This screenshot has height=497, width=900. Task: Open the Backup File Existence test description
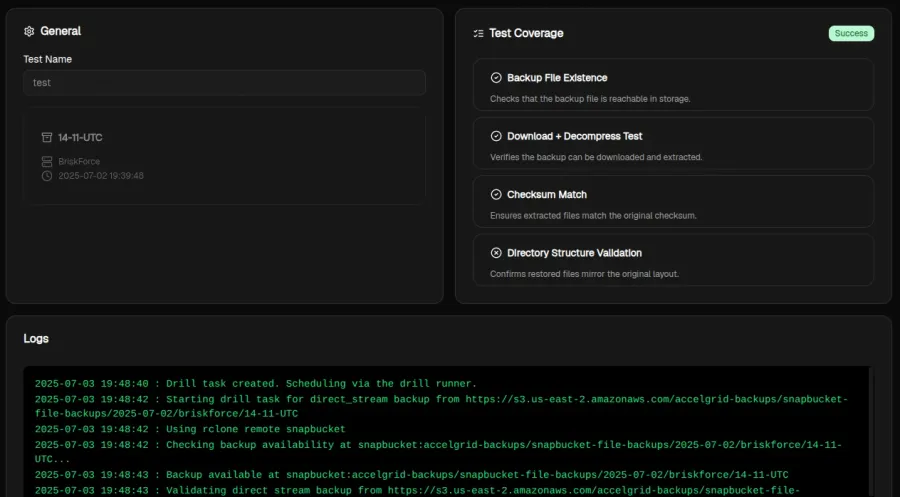(x=590, y=99)
